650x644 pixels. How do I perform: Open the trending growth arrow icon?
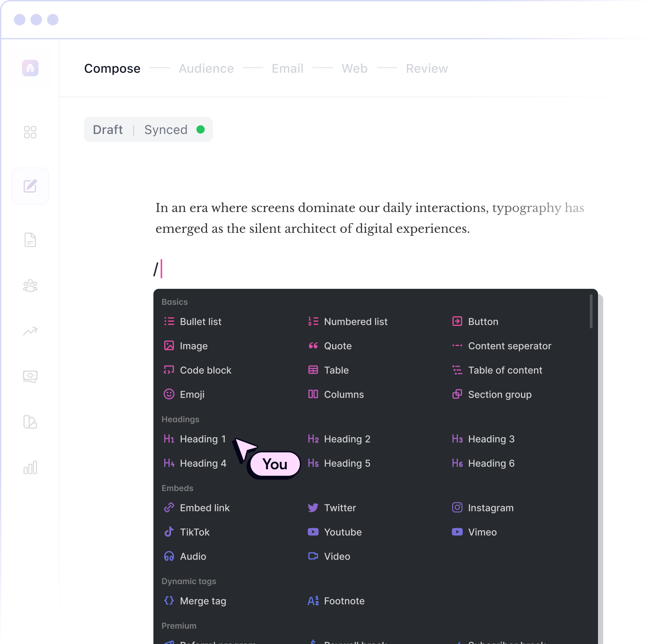(x=30, y=331)
